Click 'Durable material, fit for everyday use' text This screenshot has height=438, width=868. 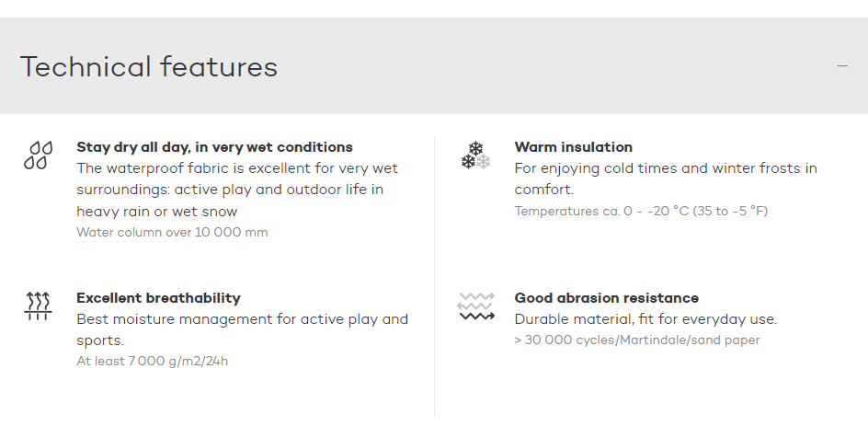click(645, 319)
